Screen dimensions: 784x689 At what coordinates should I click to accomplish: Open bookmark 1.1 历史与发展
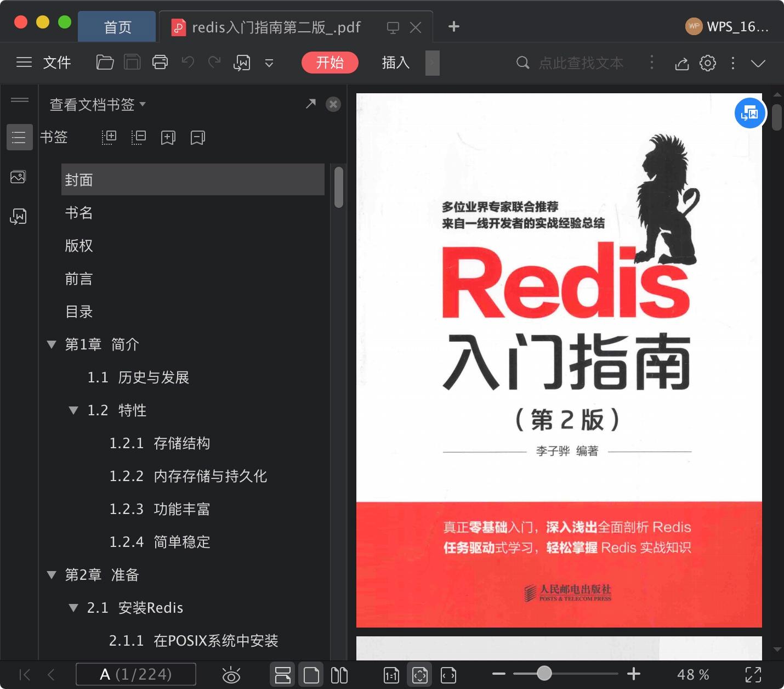(138, 377)
